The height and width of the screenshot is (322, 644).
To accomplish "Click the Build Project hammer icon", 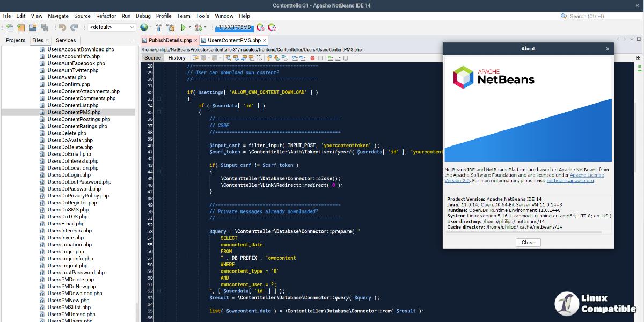I will pos(159,27).
